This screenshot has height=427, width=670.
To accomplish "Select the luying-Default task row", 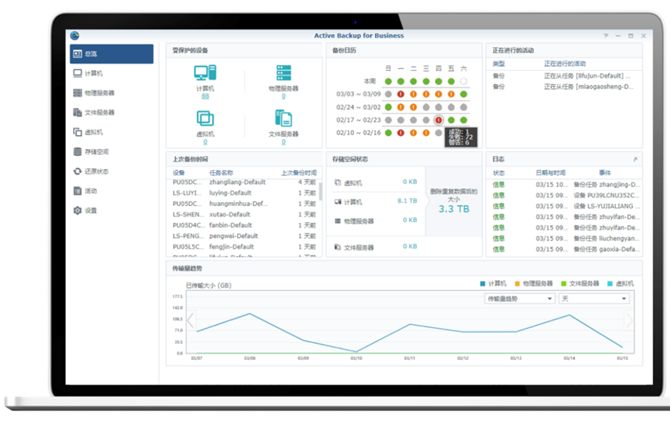I will coord(244,193).
